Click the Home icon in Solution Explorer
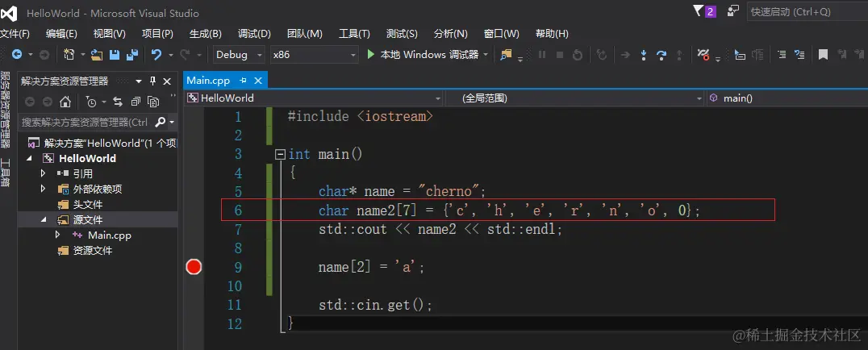This screenshot has width=868, height=350. tap(65, 102)
